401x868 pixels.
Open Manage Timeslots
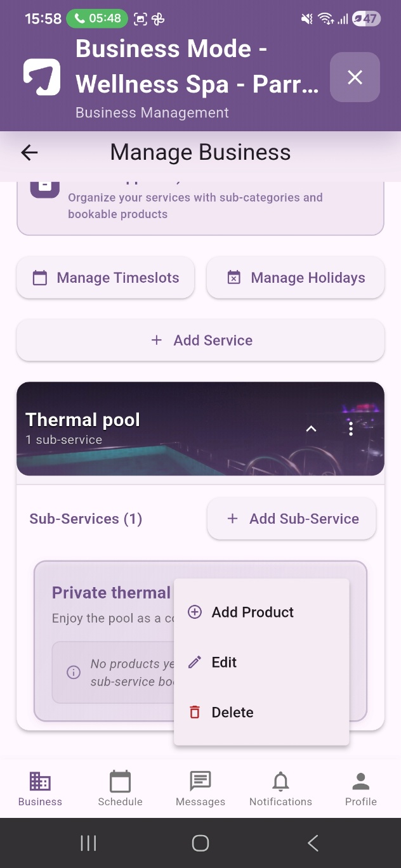pos(105,278)
